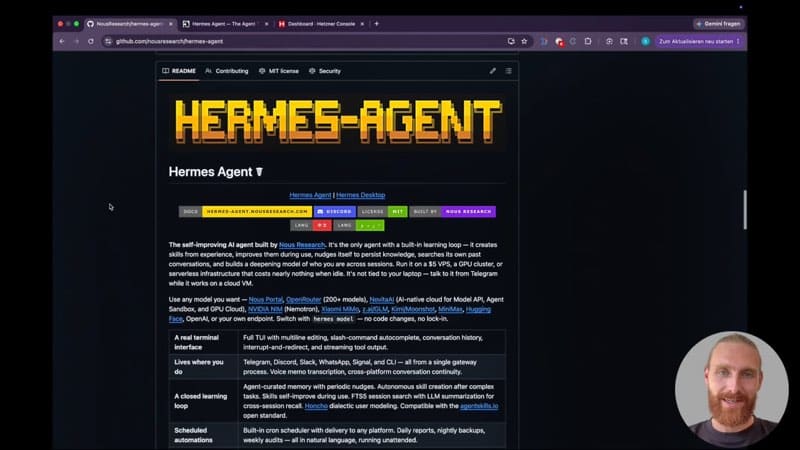Edit the README with the pencil icon

(x=492, y=71)
